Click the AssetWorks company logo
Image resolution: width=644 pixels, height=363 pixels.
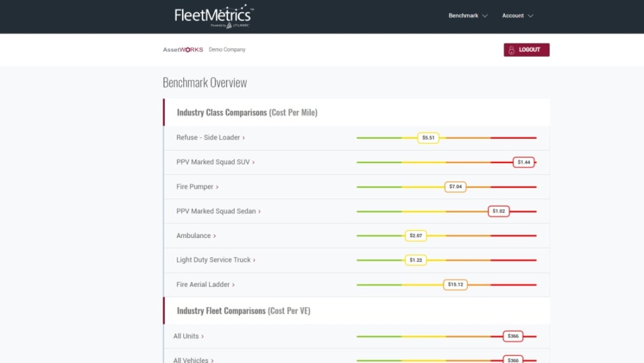pos(183,50)
